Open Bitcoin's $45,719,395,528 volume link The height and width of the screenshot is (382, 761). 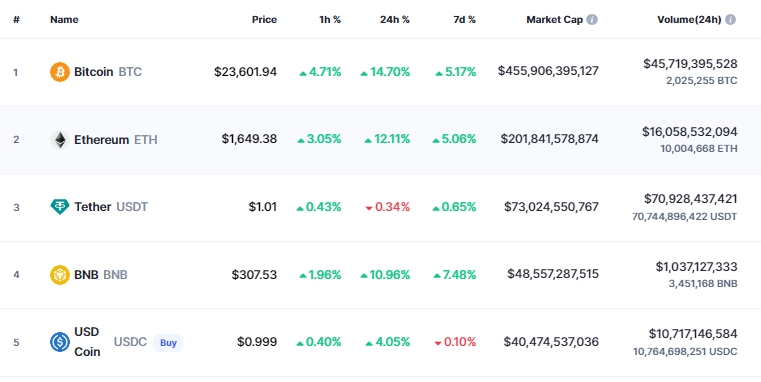(690, 64)
